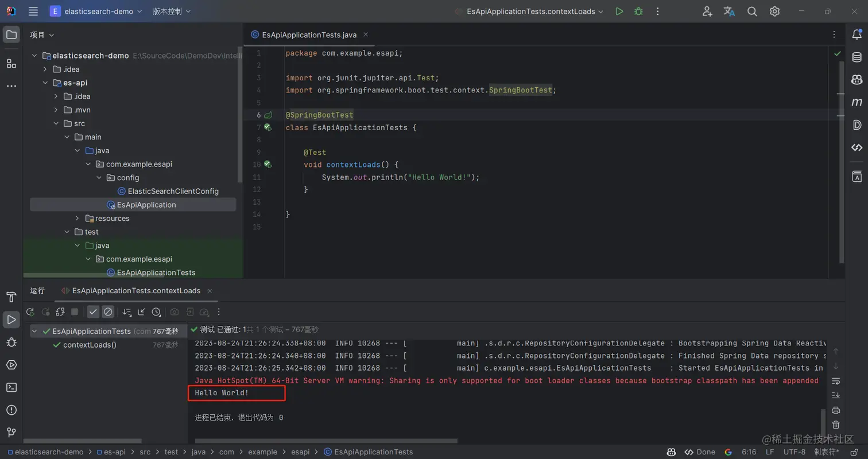Screen dimensions: 868x459
Task: Open Code With Me collaboration icon
Action: (707, 11)
